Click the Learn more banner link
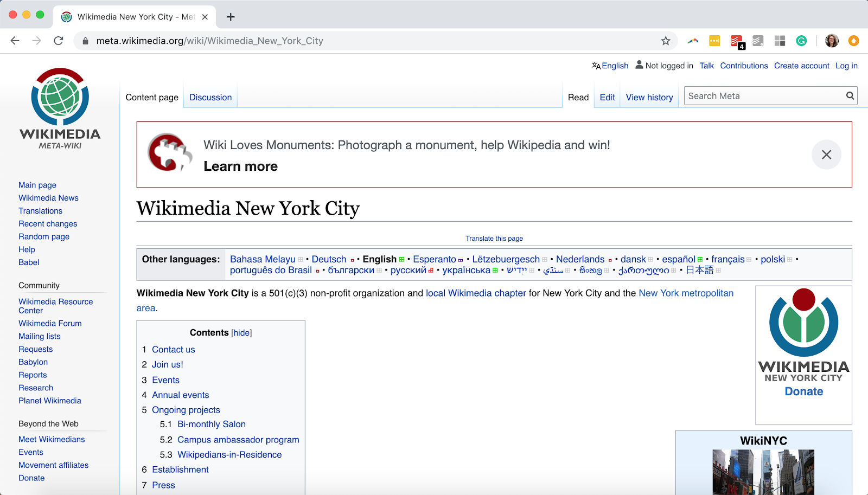This screenshot has height=495, width=868. [x=240, y=166]
